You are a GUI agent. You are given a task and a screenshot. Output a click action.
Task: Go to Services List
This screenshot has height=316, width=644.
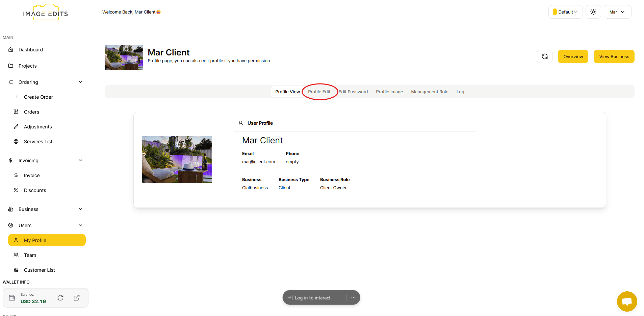point(38,142)
